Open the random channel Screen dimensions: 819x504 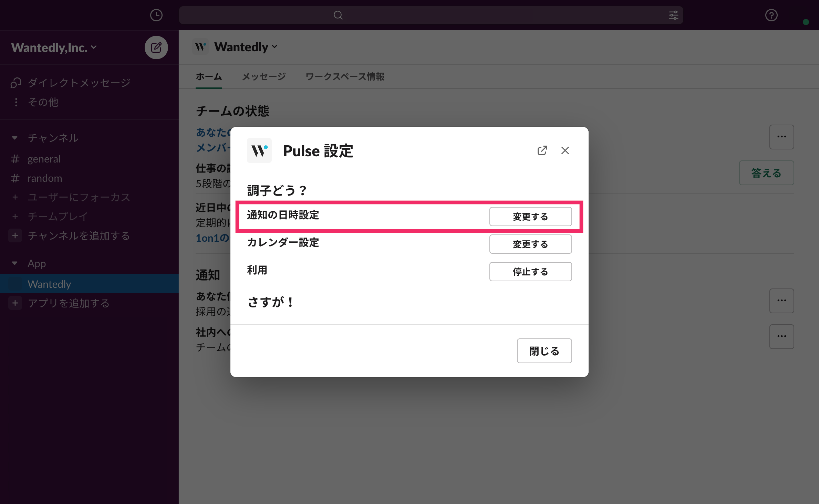45,178
